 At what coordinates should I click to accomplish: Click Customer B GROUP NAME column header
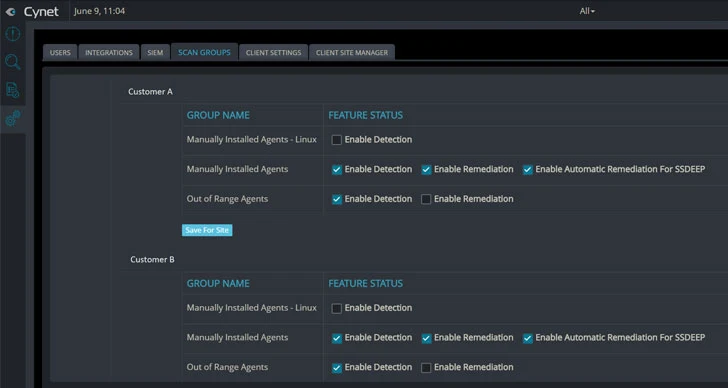[x=218, y=283]
